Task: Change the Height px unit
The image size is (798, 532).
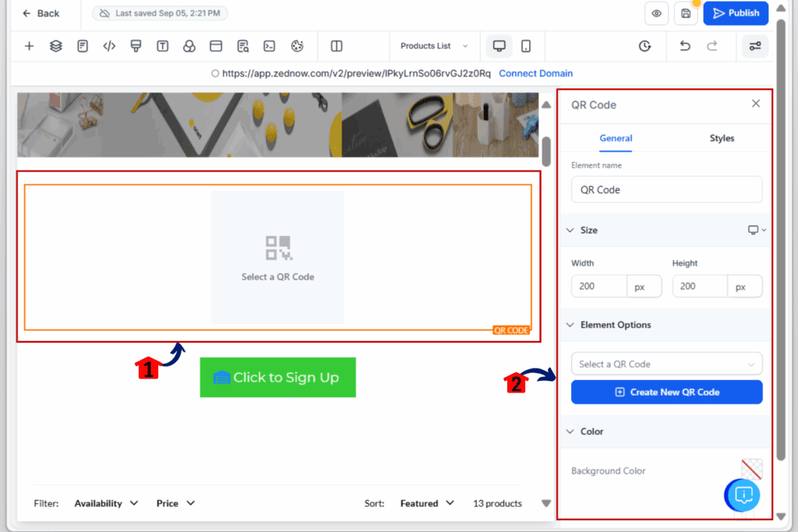Action: [744, 287]
